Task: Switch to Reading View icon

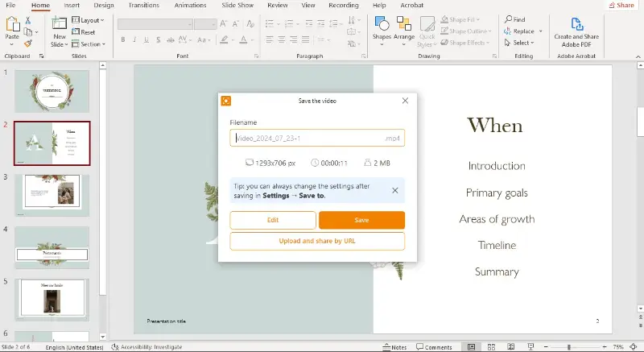Action: [510, 347]
